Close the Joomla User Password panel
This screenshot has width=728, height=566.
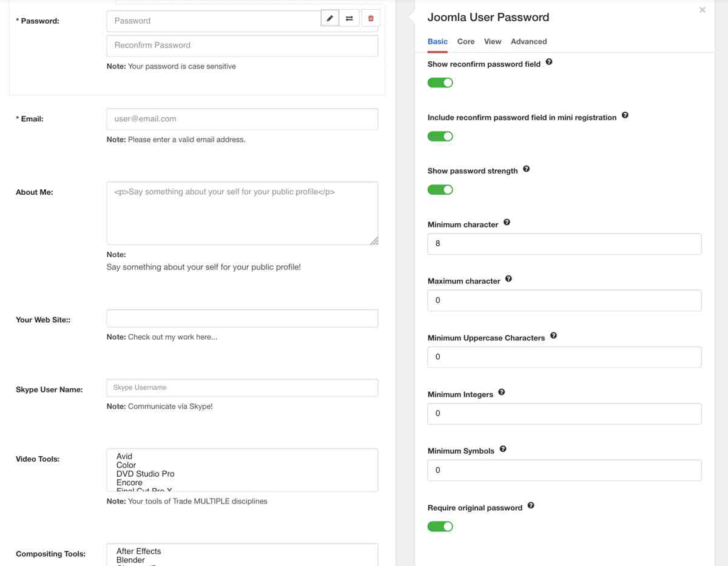click(703, 10)
